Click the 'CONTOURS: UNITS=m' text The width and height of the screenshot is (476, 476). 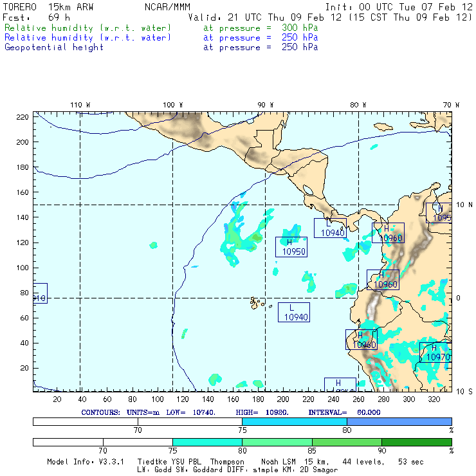coord(120,412)
